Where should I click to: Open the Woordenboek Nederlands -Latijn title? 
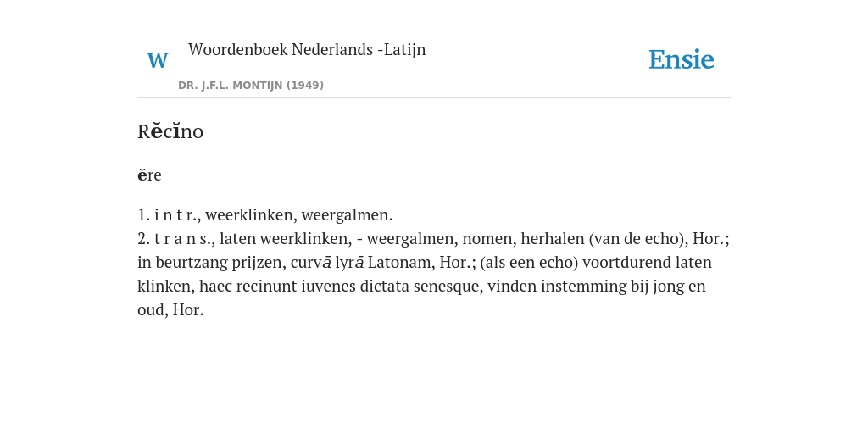tap(307, 49)
